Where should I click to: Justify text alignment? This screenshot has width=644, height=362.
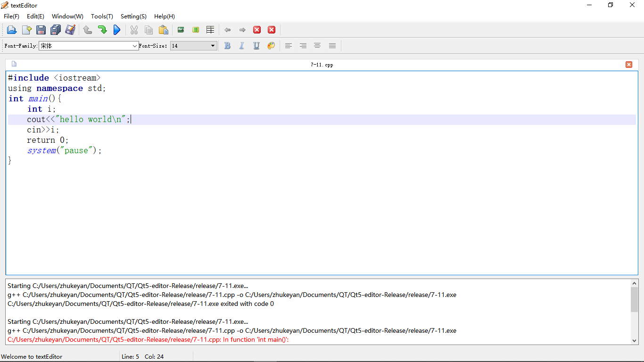[x=332, y=46]
